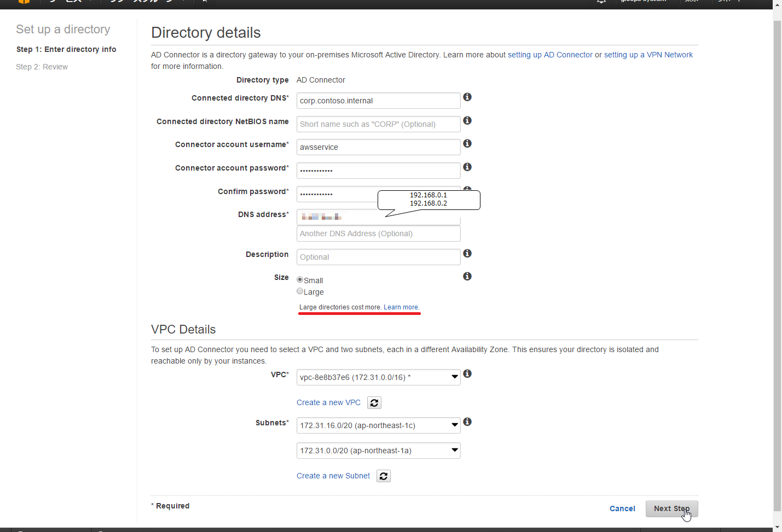Open the setting up a VPN Network link
Viewport: 782px width, 532px height.
click(x=648, y=55)
